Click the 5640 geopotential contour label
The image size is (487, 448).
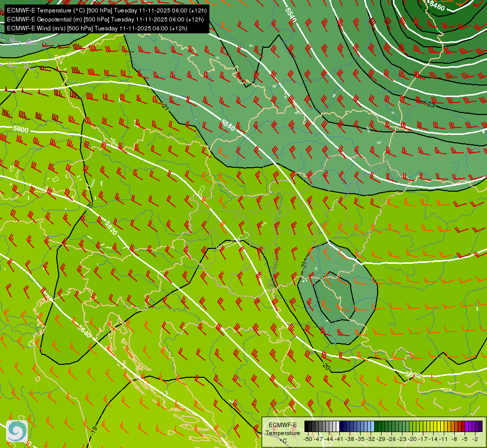point(85,331)
